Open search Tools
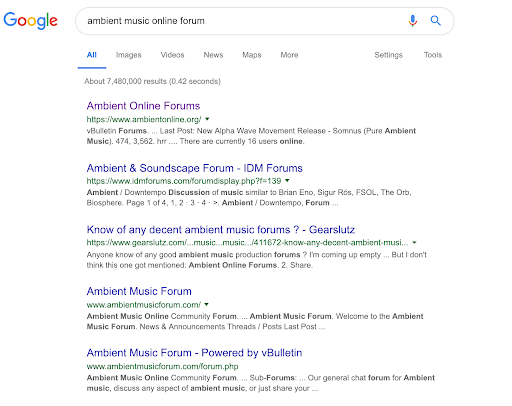 click(x=433, y=55)
